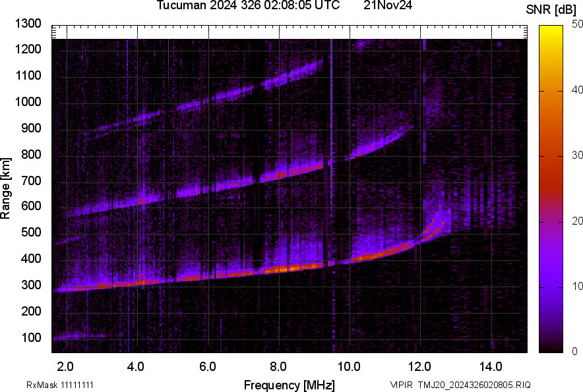The height and width of the screenshot is (392, 583).
Task: Click the SNR [dB] colorbar heading
Action: 551,9
